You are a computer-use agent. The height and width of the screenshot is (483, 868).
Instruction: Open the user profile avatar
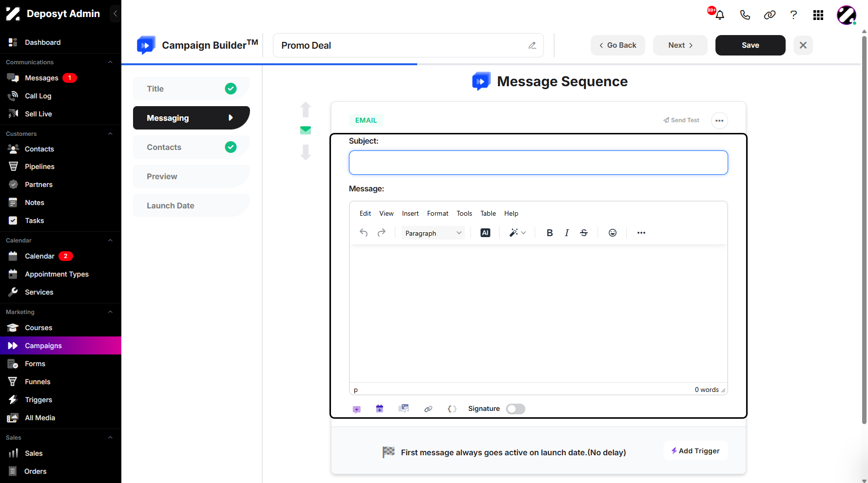point(847,15)
